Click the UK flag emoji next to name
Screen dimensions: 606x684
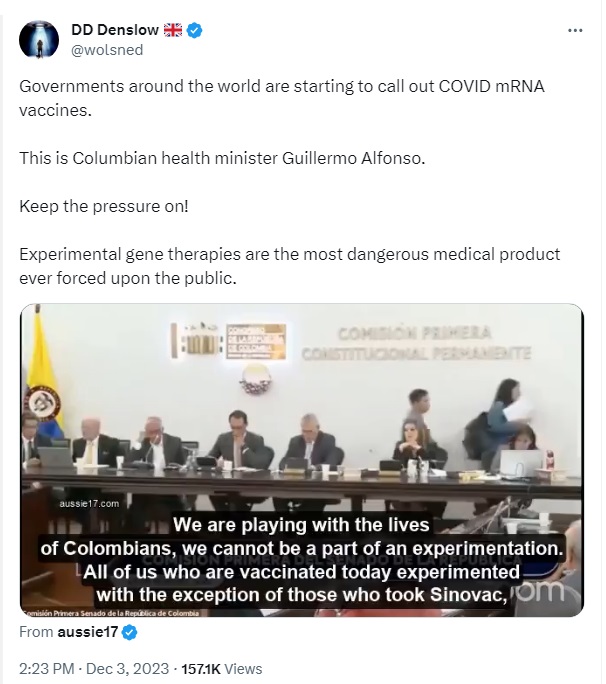173,30
